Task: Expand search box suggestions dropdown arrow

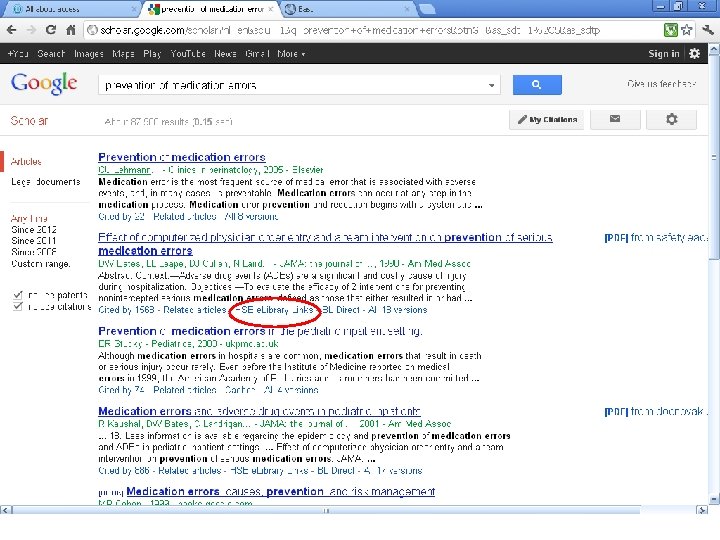Action: [491, 85]
